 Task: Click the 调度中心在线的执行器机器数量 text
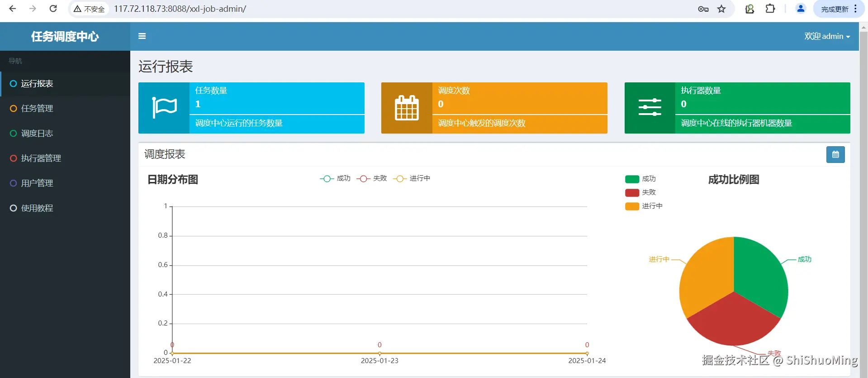point(736,123)
